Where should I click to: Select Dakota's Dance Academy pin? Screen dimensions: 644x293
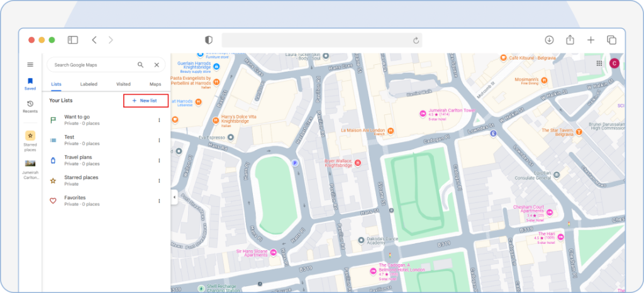tap(360, 240)
